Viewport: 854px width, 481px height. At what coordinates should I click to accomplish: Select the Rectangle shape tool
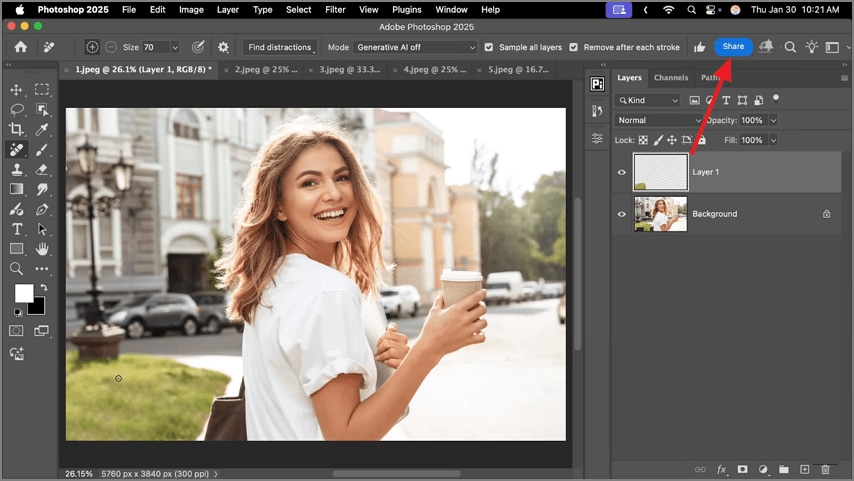pyautogui.click(x=16, y=249)
